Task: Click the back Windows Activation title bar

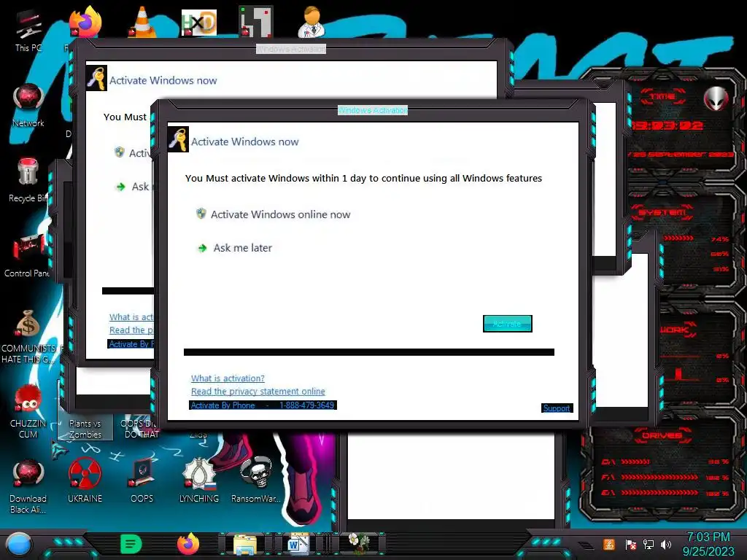Action: (291, 49)
